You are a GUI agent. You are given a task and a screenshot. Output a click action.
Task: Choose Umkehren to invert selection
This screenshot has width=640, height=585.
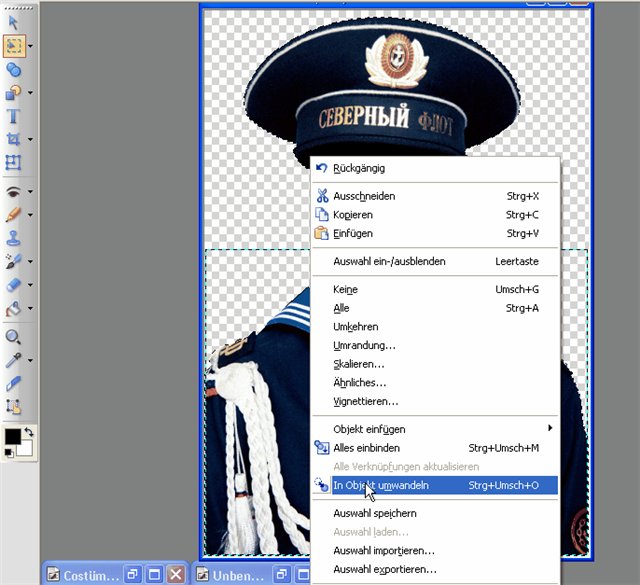(x=435, y=327)
